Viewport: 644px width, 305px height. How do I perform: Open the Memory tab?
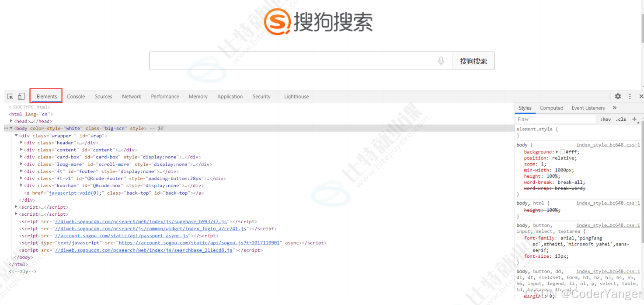pos(198,96)
